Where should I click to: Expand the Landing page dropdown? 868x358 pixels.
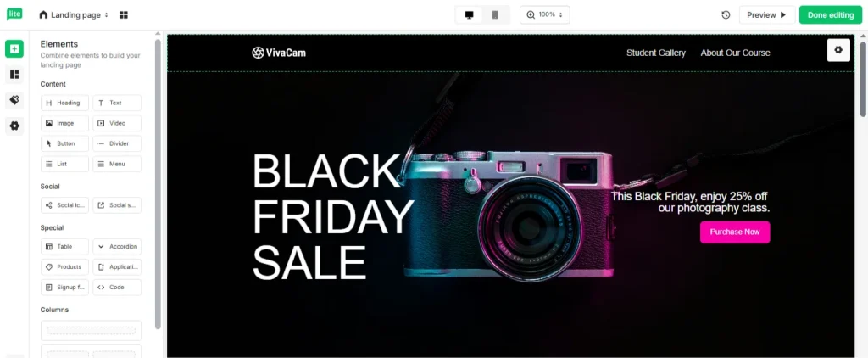[75, 15]
